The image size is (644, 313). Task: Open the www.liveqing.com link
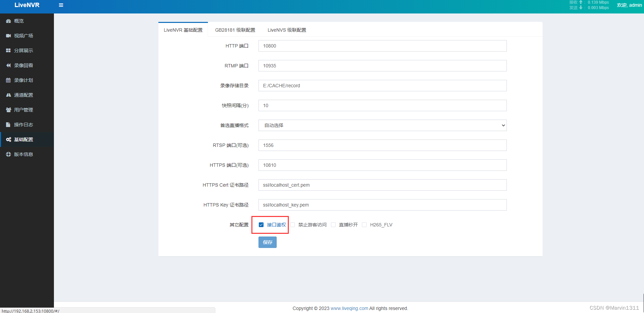349,308
